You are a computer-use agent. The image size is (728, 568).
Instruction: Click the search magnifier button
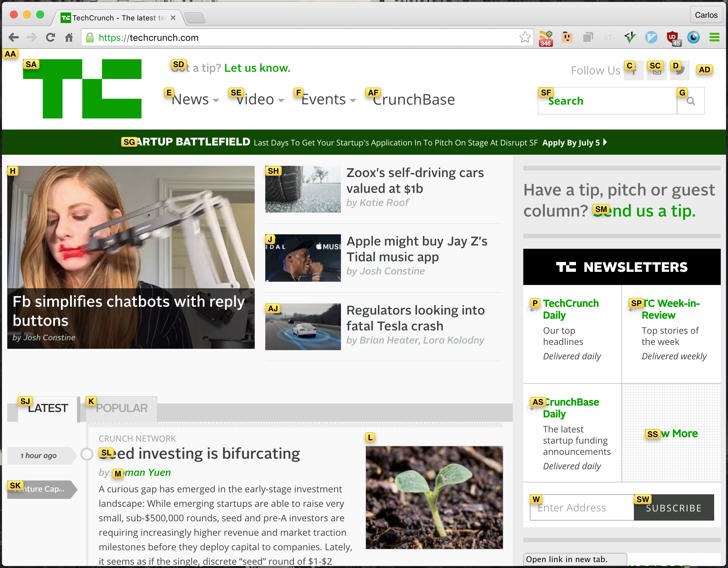point(691,101)
